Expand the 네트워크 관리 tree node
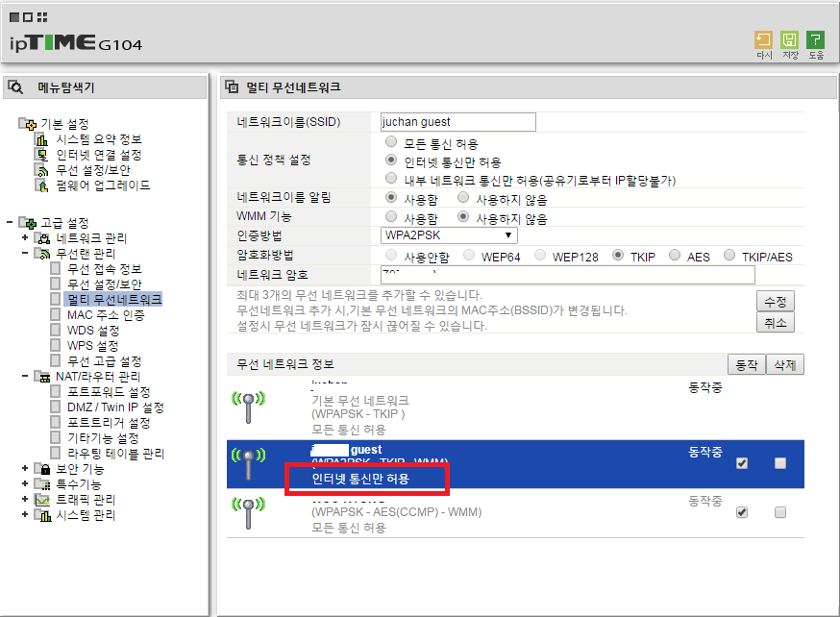The width and height of the screenshot is (840, 617). [25, 237]
